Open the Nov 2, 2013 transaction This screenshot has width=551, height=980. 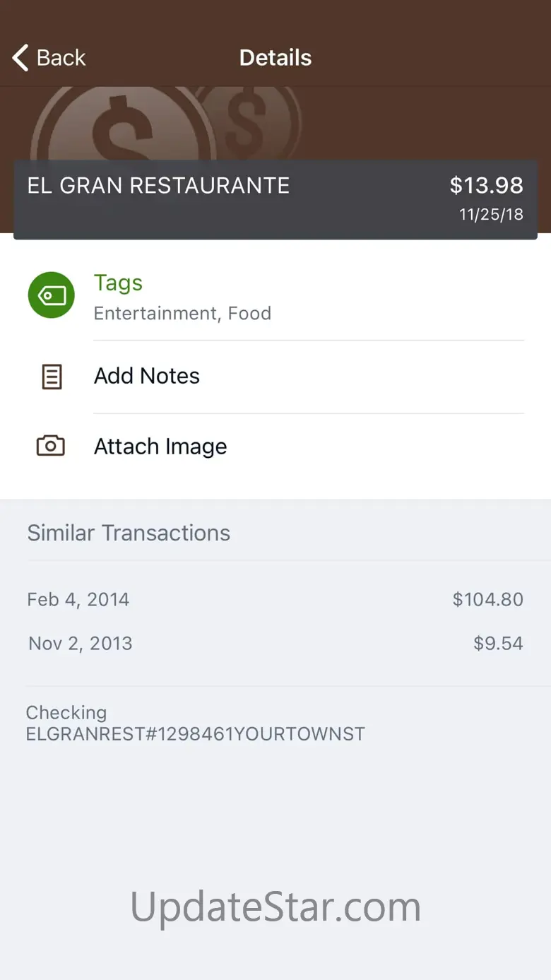pyautogui.click(x=81, y=644)
